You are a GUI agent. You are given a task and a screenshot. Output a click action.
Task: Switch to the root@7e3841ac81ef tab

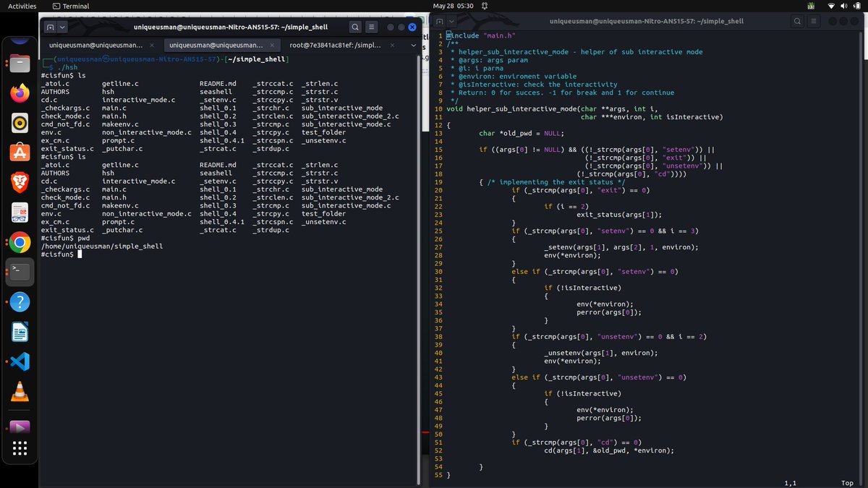335,45
